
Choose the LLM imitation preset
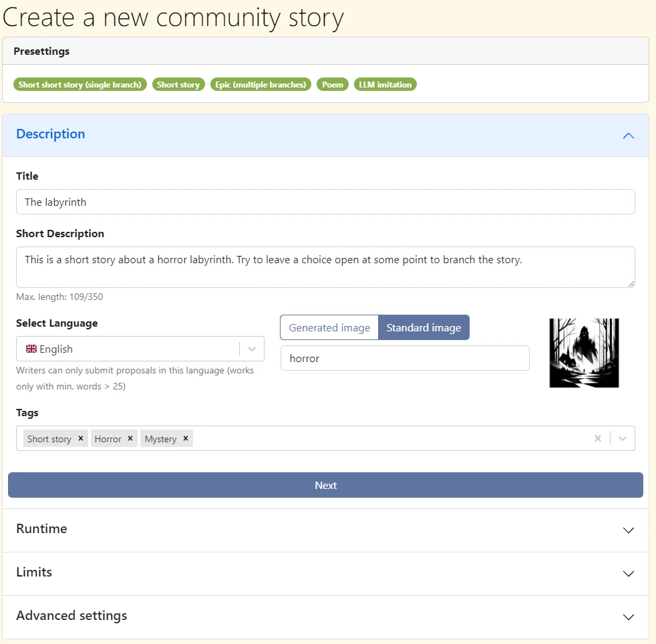pyautogui.click(x=385, y=84)
